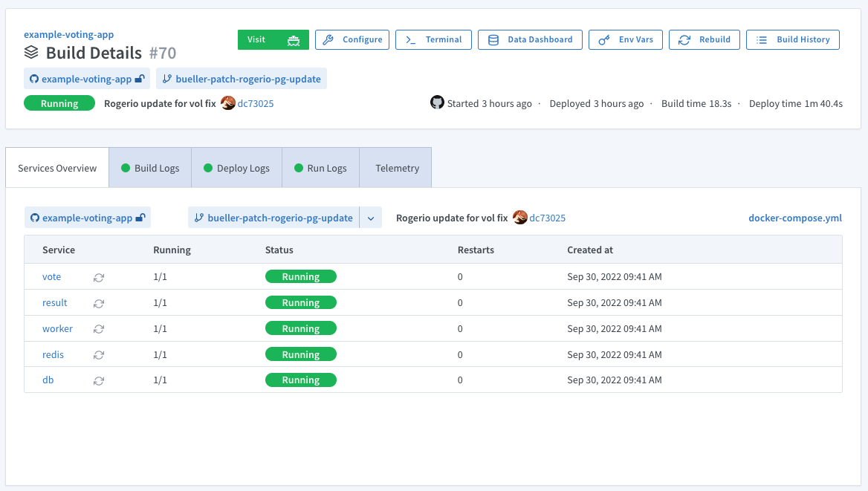The image size is (868, 491).
Task: Click the refresh icon in the result row
Action: click(x=99, y=303)
